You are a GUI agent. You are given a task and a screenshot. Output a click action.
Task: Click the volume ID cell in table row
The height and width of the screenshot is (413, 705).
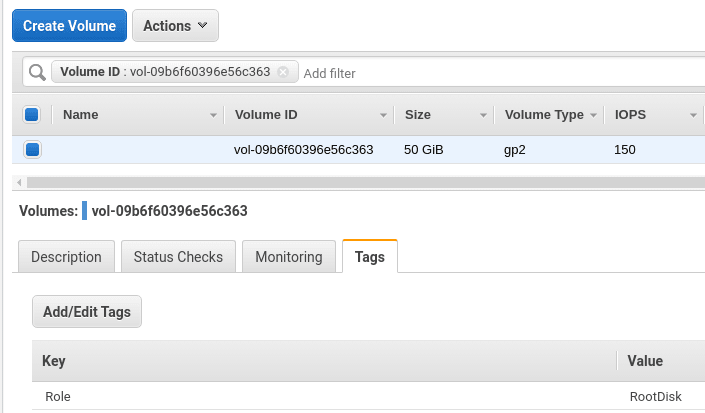pyautogui.click(x=303, y=150)
